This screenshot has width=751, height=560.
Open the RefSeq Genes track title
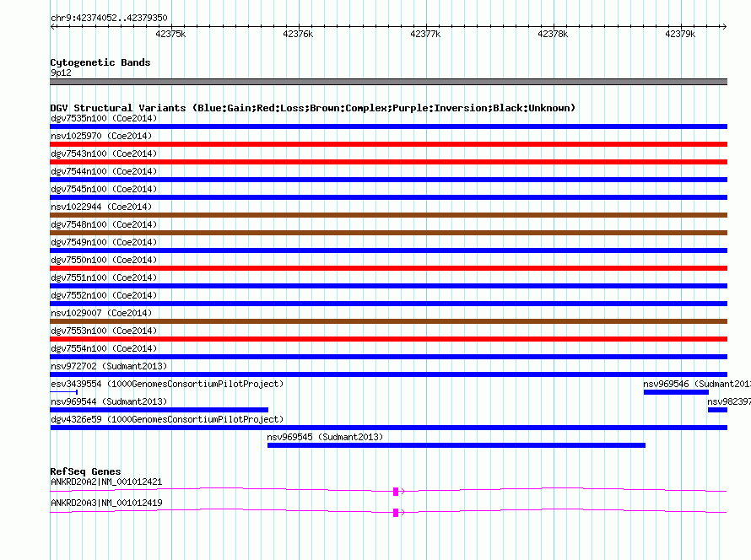tap(85, 471)
